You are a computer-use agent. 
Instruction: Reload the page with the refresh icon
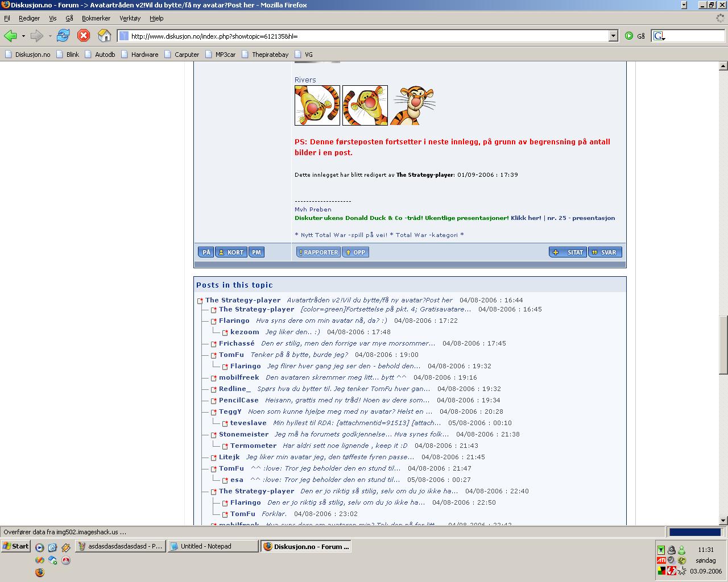point(63,35)
